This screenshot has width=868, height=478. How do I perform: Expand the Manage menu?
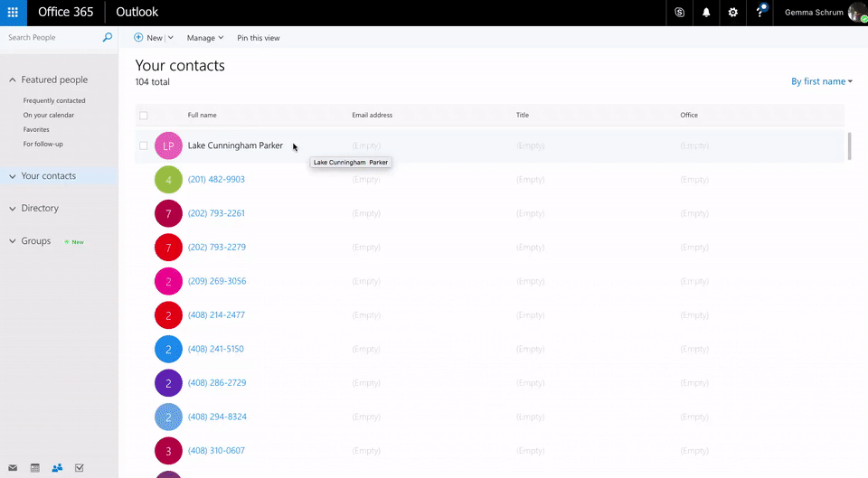coord(204,38)
